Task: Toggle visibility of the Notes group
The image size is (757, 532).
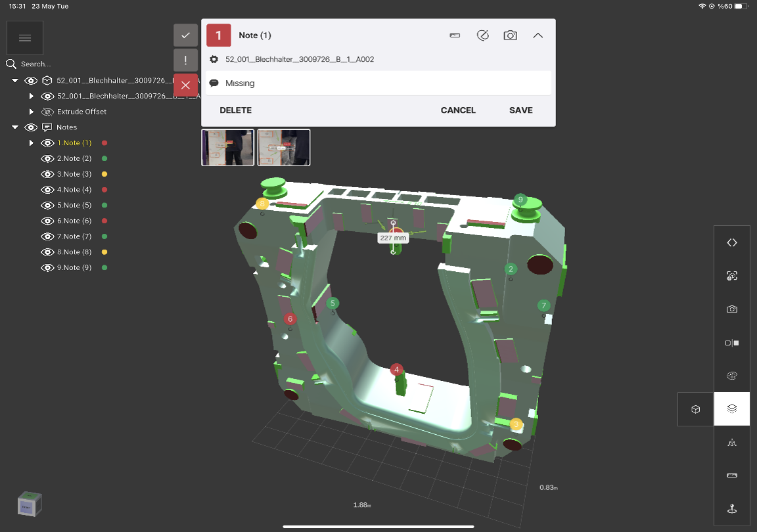Action: (31, 127)
